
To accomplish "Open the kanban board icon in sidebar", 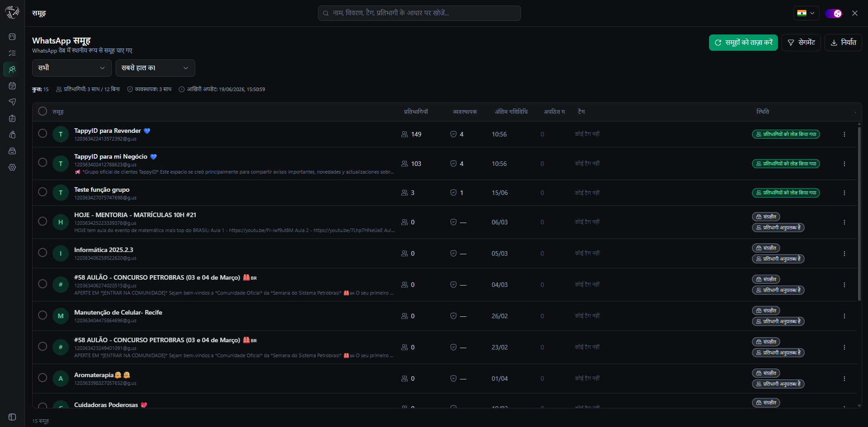I will click(x=12, y=37).
